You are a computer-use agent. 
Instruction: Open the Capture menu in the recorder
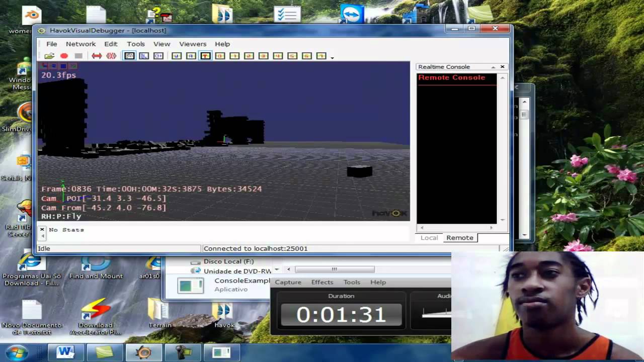pyautogui.click(x=288, y=282)
